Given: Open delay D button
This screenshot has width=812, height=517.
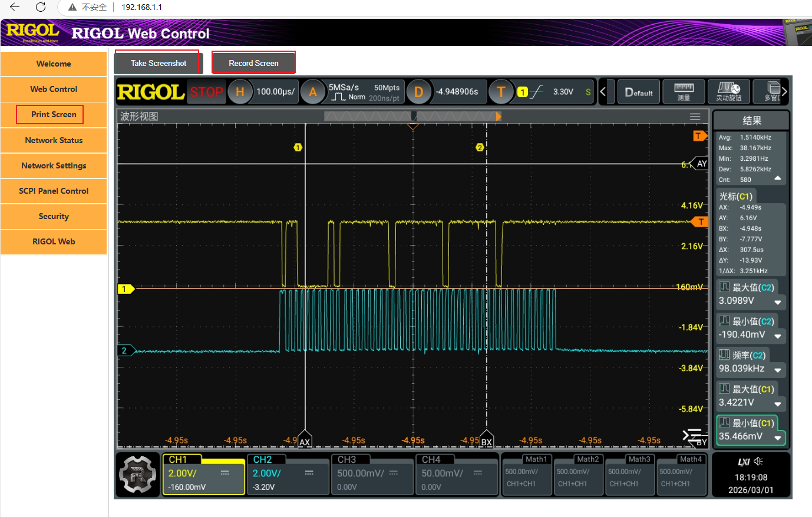Looking at the screenshot, I should click(x=418, y=92).
